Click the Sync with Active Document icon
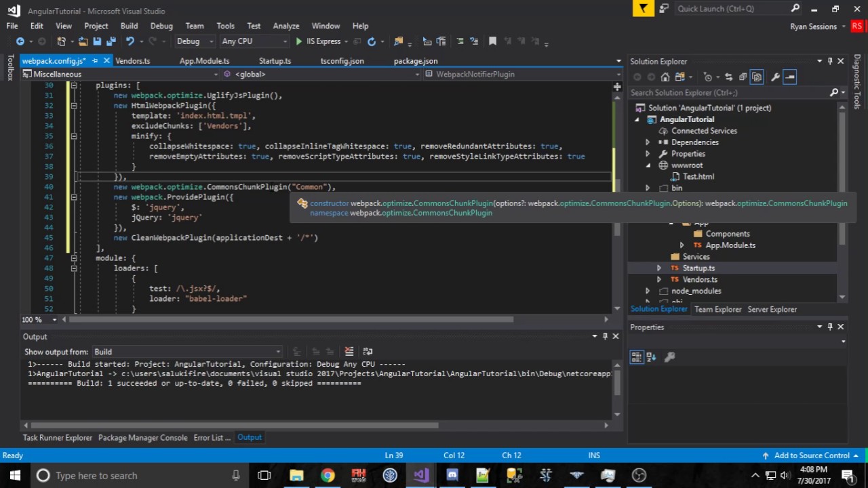Viewport: 868px width, 488px height. pos(728,77)
